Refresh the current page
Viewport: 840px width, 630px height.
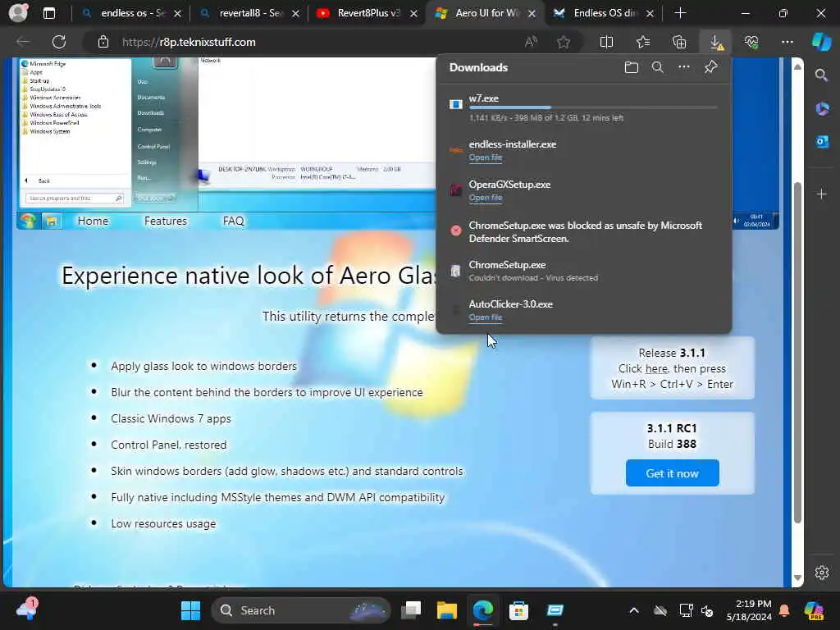59,42
